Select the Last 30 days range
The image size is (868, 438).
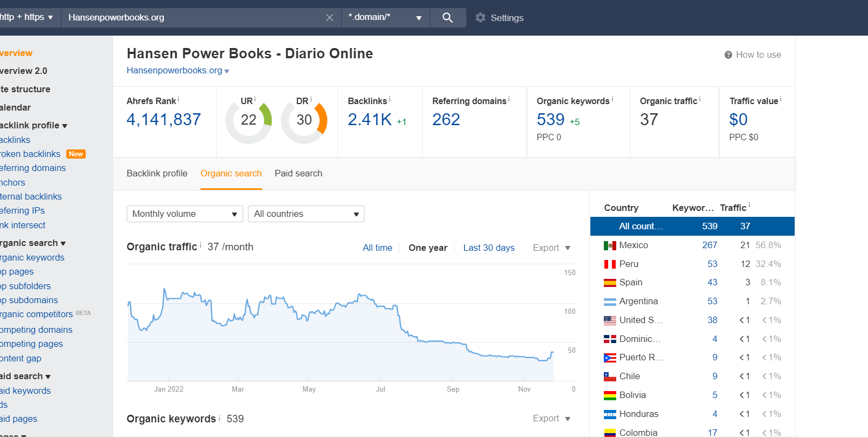489,248
